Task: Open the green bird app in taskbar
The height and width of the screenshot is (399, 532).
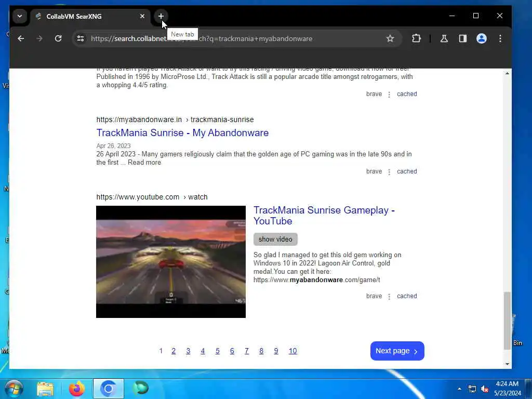Action: tap(140, 388)
